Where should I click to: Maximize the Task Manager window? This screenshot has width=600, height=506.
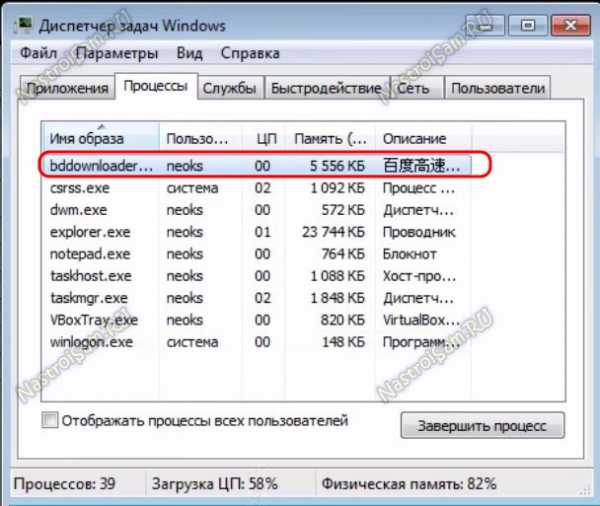click(x=528, y=26)
